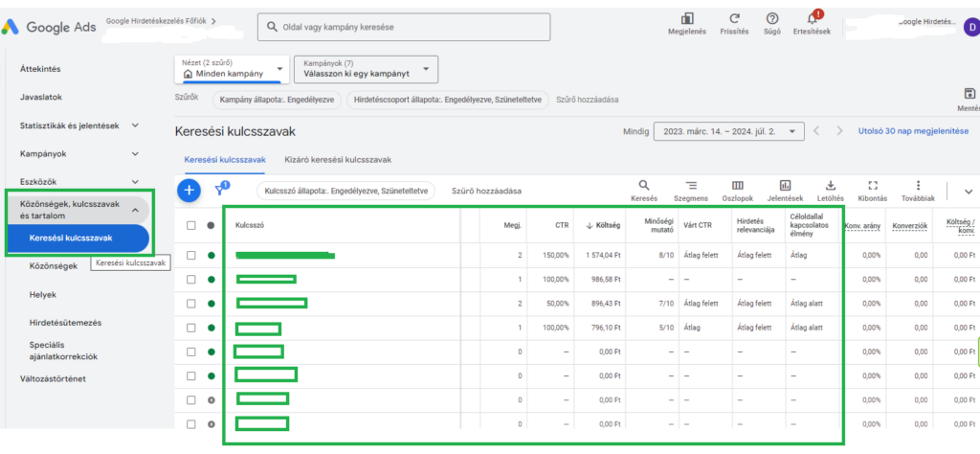The height and width of the screenshot is (454, 980).
Task: Toggle the select-all header checkbox
Action: pyautogui.click(x=191, y=225)
